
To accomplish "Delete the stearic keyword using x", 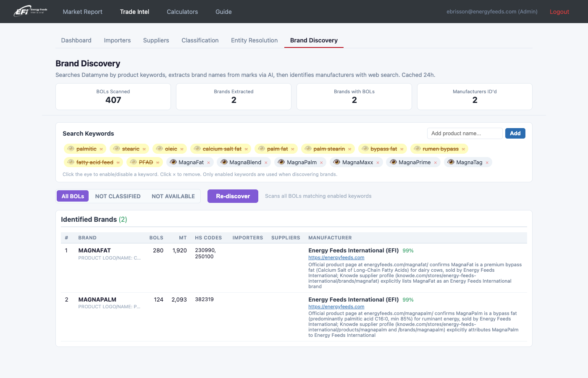I will tap(144, 149).
